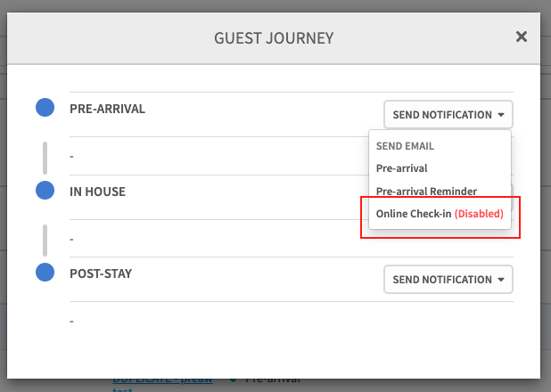Image resolution: width=551 pixels, height=392 pixels.
Task: Click the dash placeholder under In House
Action: (72, 239)
